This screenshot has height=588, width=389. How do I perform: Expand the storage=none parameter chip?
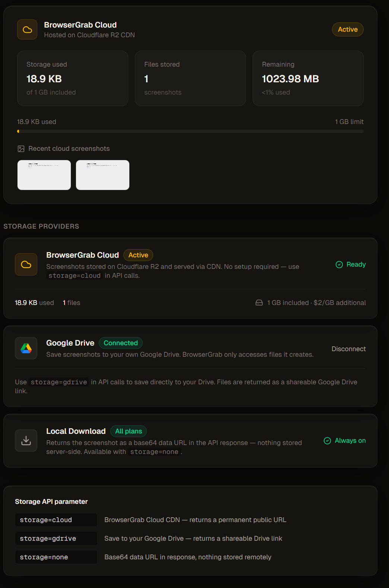56,557
